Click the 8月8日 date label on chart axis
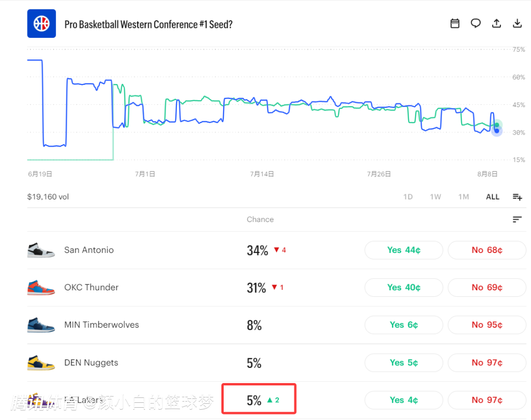 487,174
